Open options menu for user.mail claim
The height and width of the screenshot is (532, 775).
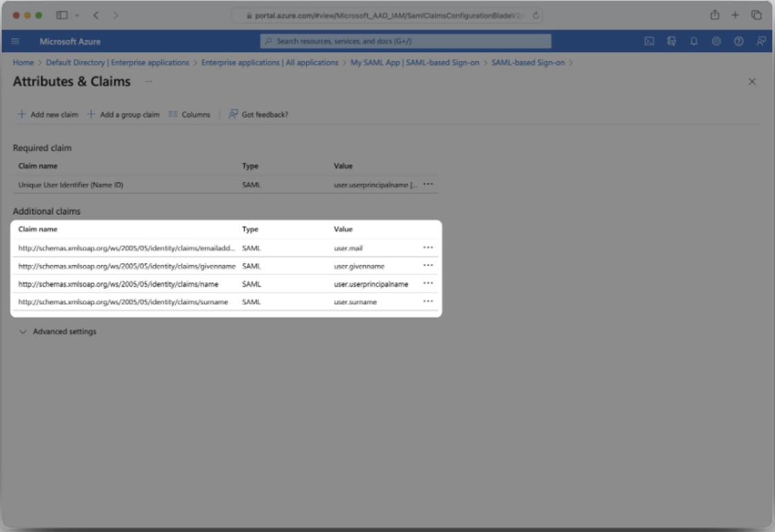point(428,247)
